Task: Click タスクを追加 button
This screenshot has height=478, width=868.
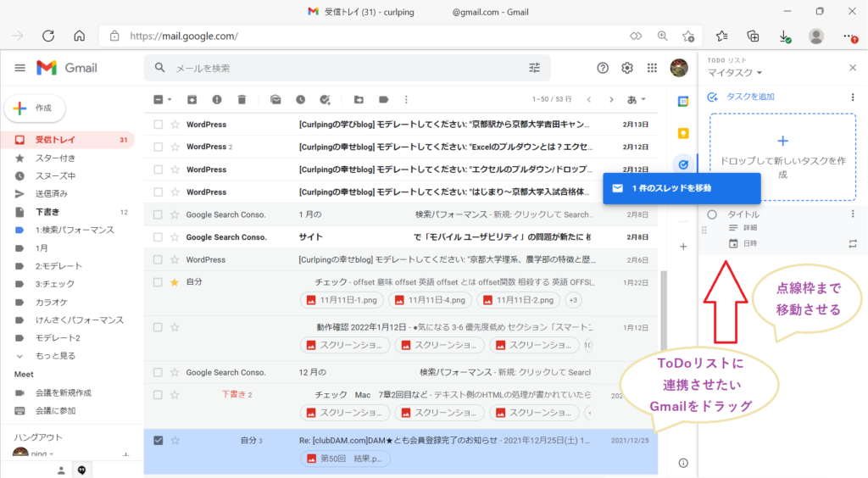Action: (x=741, y=97)
